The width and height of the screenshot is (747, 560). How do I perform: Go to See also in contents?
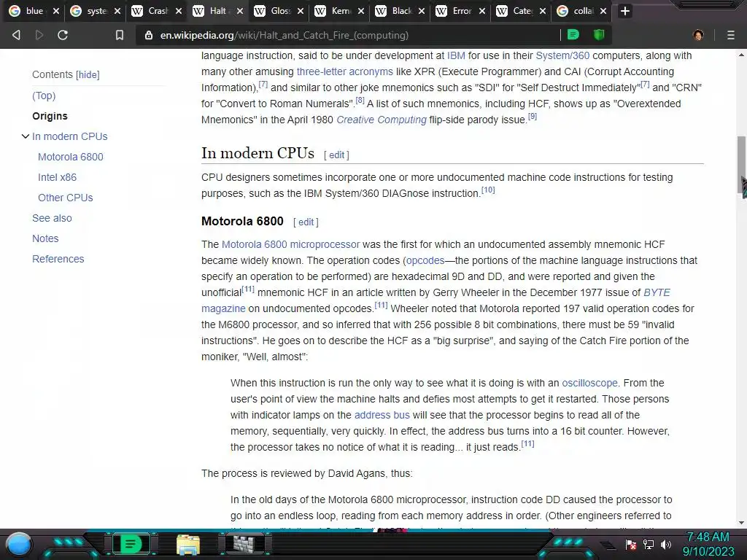click(x=52, y=219)
